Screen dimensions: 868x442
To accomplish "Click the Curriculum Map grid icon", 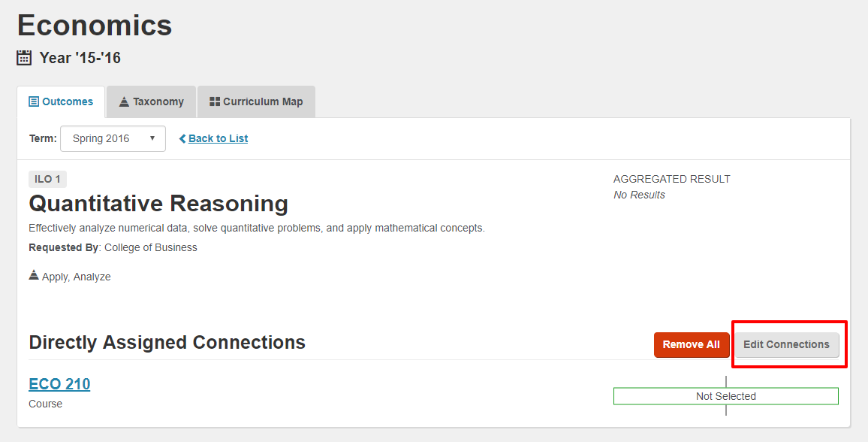I will pyautogui.click(x=215, y=102).
